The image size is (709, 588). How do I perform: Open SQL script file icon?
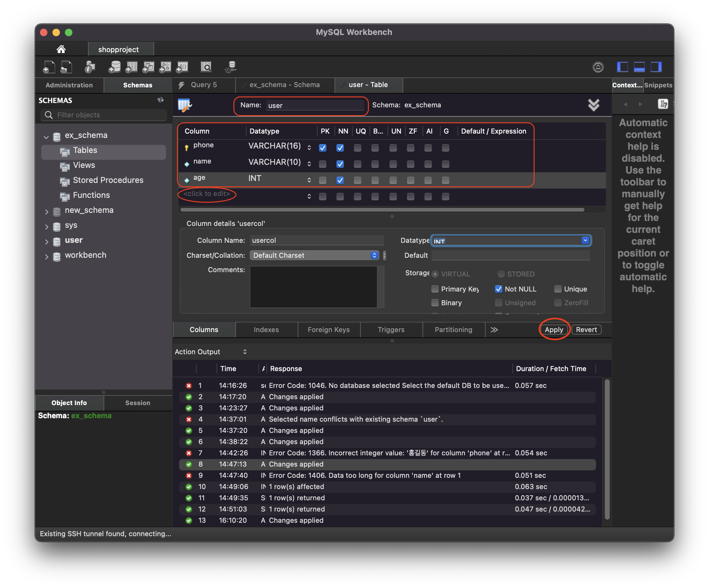click(66, 67)
